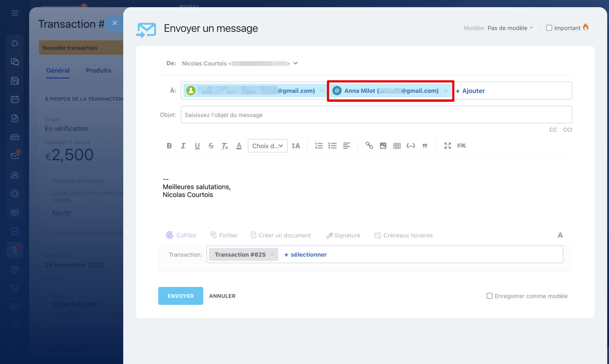Insert a blockquote with the quote icon
The height and width of the screenshot is (364, 609).
coord(425,146)
